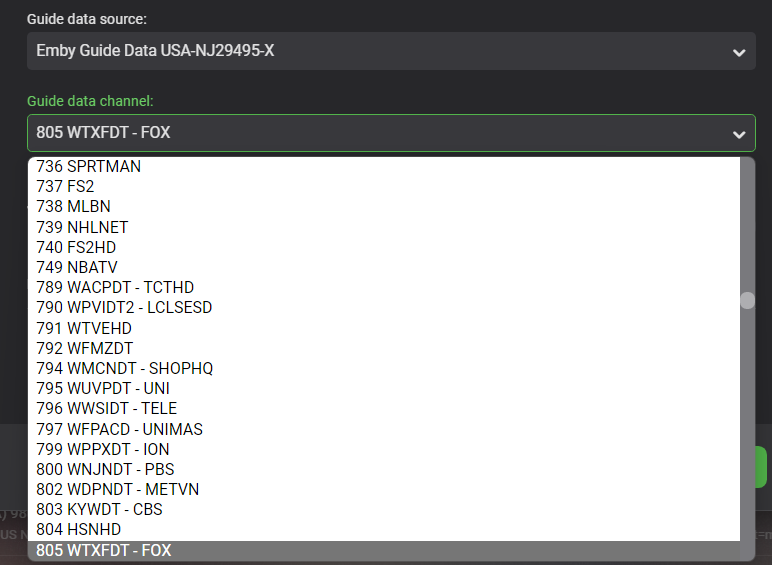
Task: Choose 738 MLBN from the list
Action: [384, 207]
